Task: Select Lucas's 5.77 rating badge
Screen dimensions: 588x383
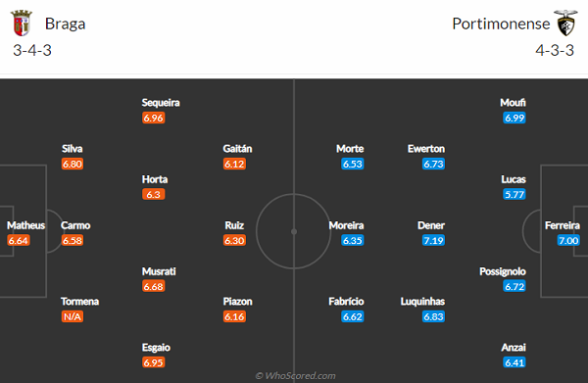Action: click(x=514, y=194)
